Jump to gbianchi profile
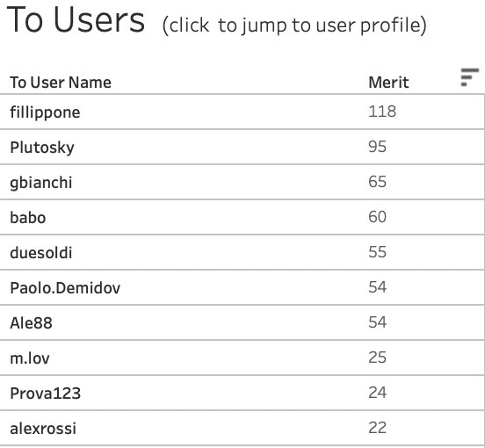This screenshot has width=485, height=448. (x=41, y=183)
